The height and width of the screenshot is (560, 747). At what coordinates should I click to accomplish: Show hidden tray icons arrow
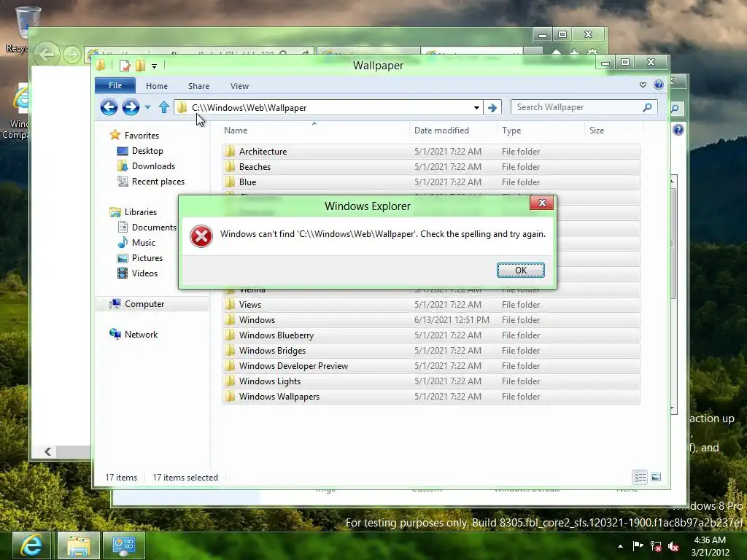620,546
